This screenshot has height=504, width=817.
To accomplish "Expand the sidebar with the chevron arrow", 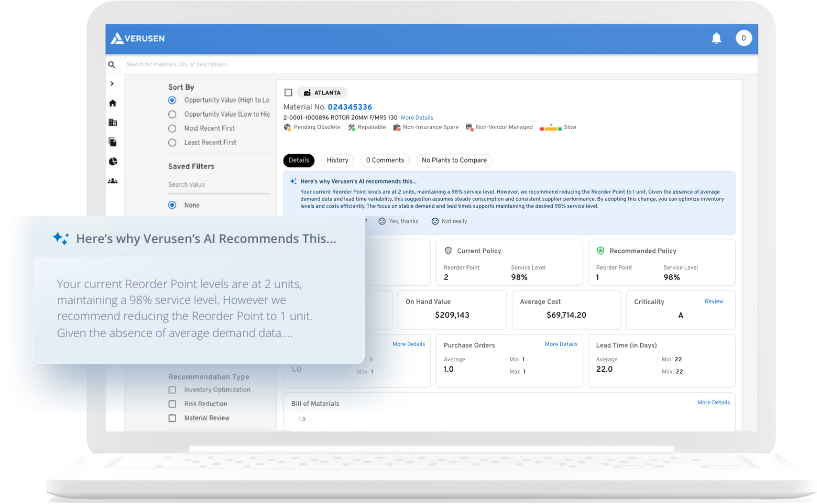I will pos(112,83).
